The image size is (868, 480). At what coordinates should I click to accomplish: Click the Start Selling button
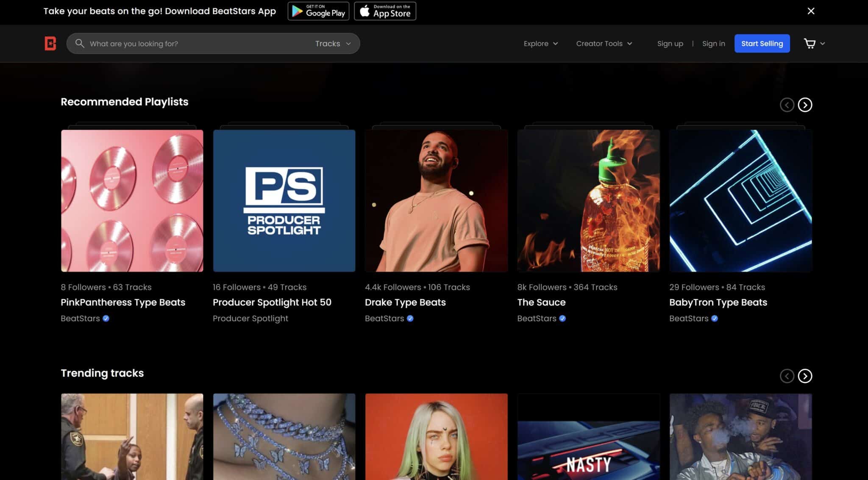(762, 44)
